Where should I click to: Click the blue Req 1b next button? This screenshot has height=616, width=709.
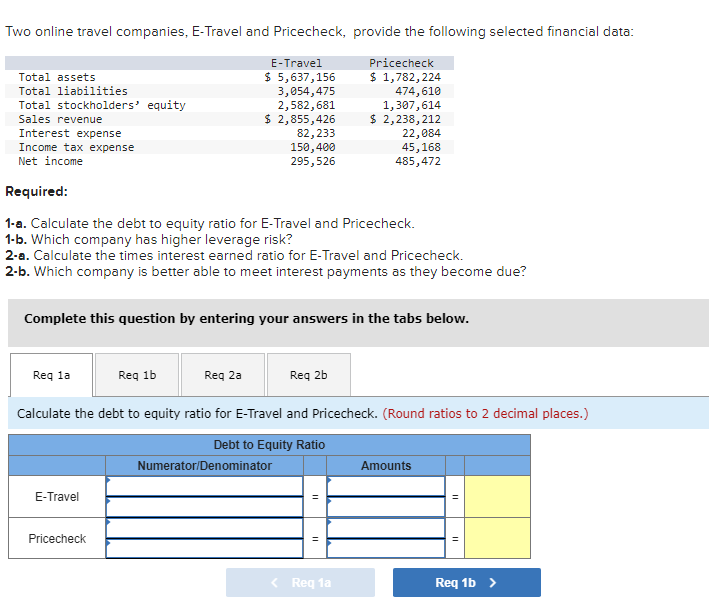[x=467, y=583]
